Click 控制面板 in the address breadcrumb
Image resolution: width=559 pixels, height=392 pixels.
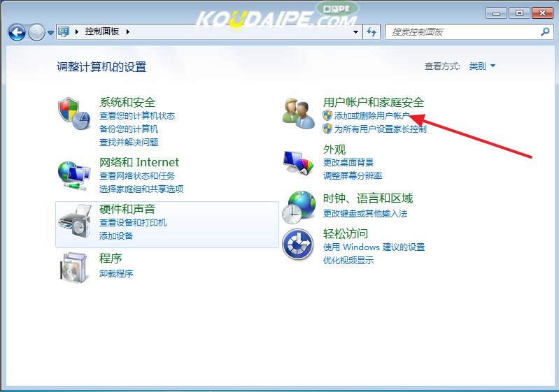[x=102, y=32]
